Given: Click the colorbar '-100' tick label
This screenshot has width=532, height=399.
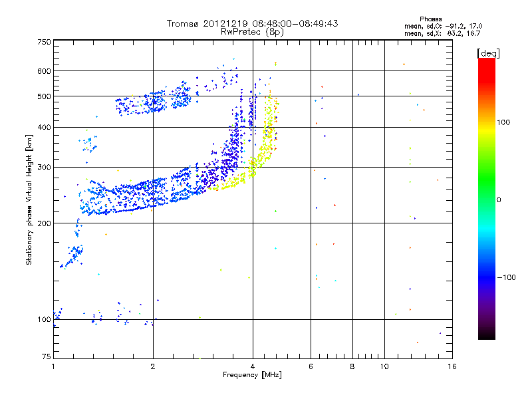Looking at the screenshot, I should tap(506, 277).
